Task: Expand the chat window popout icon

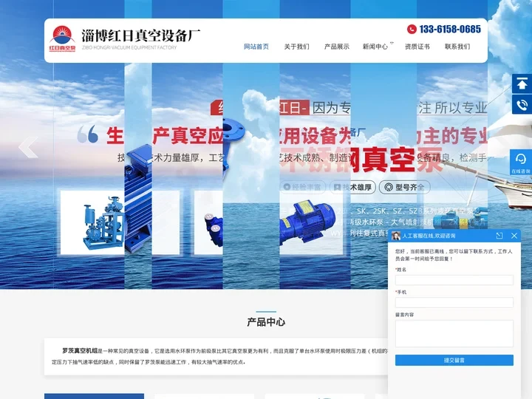Action: (x=499, y=236)
